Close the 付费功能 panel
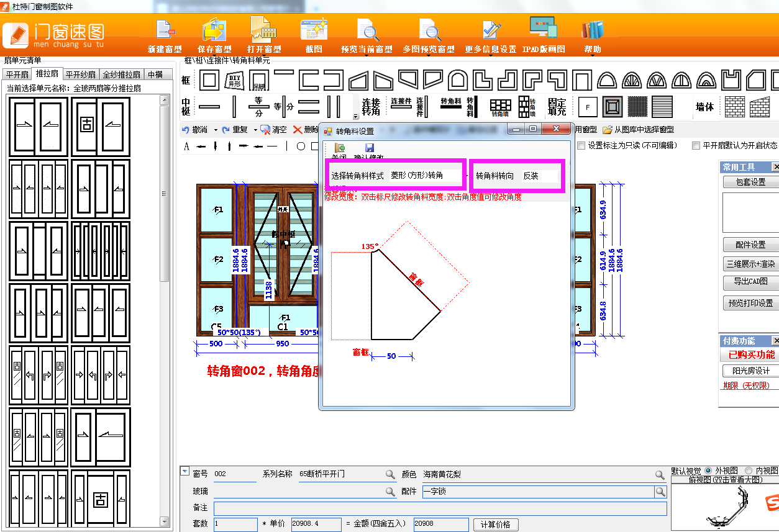Image resolution: width=779 pixels, height=532 pixels. tap(775, 341)
